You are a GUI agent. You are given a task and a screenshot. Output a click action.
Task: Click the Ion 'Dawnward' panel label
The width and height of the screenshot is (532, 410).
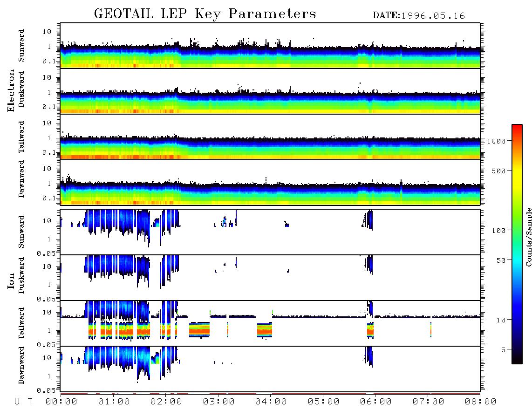tap(21, 365)
